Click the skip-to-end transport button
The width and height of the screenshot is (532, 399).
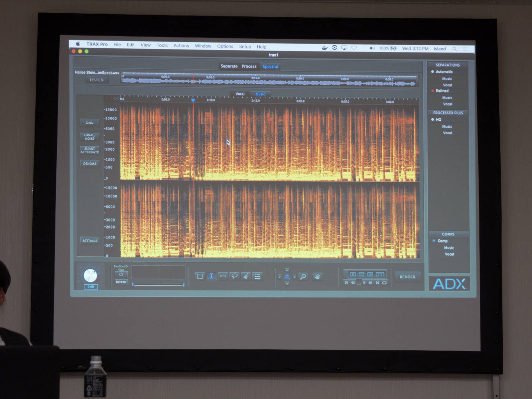pyautogui.click(x=377, y=283)
